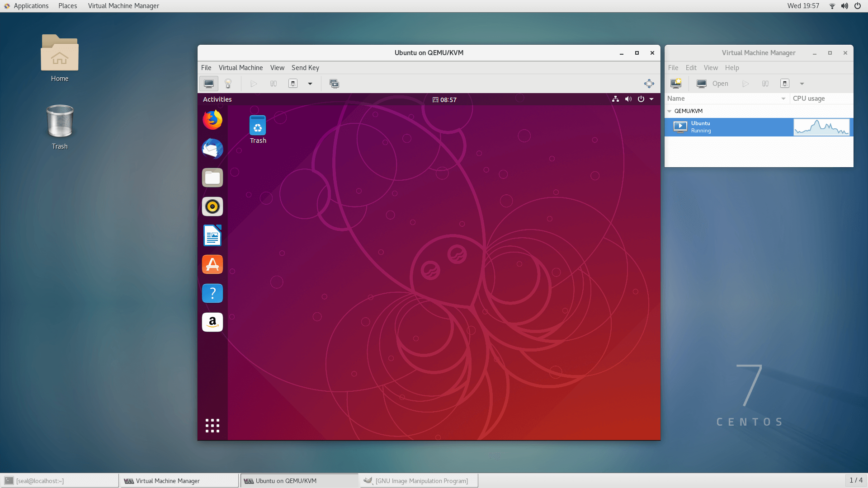
Task: Launch Firefox in the Ubuntu dock
Action: pos(212,120)
